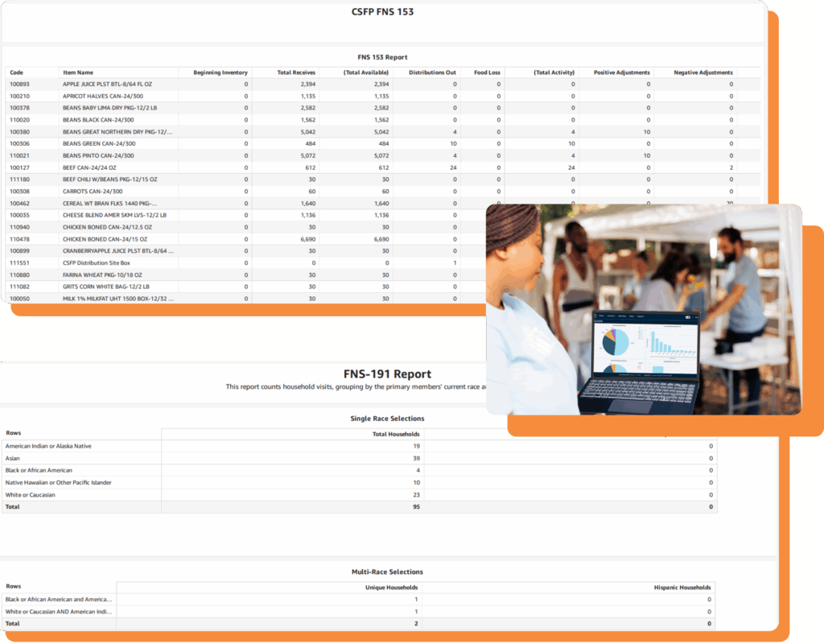
Task: Click the 'Food Loss' column header
Action: point(487,72)
